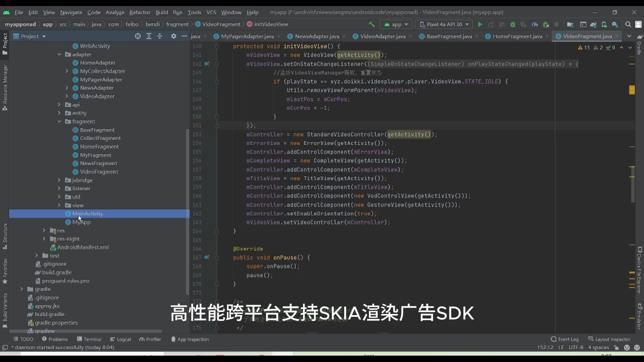Open the SDK Manager icon
The width and height of the screenshot is (644, 362).
tap(615, 24)
